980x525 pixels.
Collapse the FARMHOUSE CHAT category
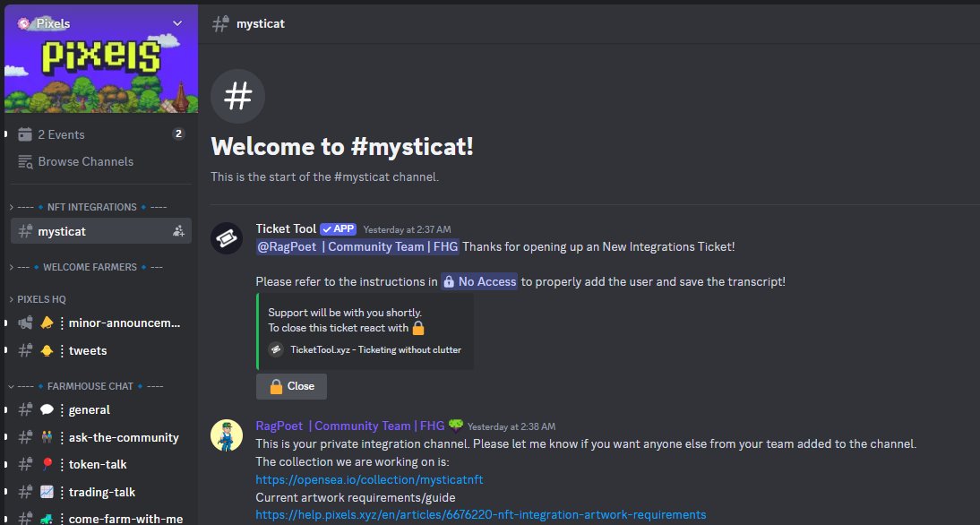click(86, 386)
